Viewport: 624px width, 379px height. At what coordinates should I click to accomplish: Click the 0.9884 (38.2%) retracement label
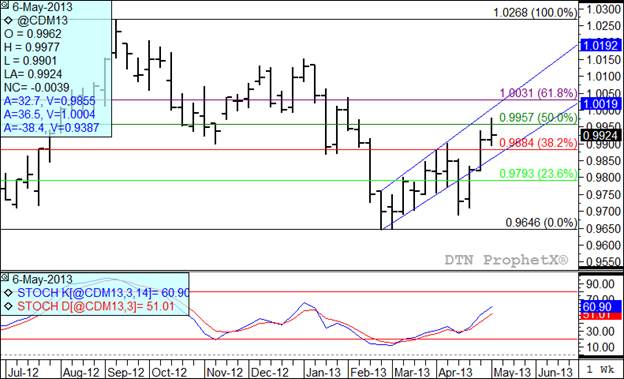[x=538, y=143]
